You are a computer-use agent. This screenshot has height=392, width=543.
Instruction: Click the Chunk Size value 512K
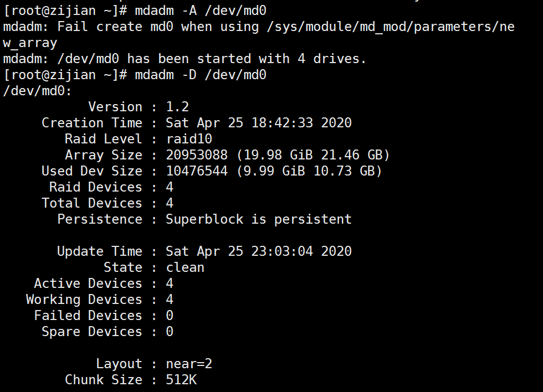coord(181,380)
